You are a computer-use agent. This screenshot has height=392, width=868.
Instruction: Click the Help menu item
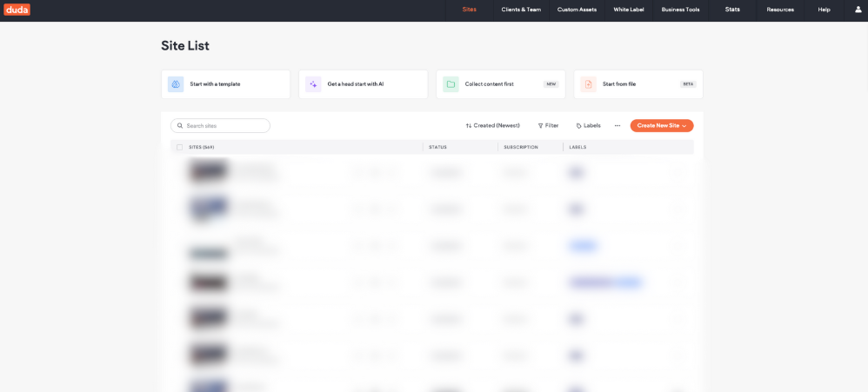824,10
